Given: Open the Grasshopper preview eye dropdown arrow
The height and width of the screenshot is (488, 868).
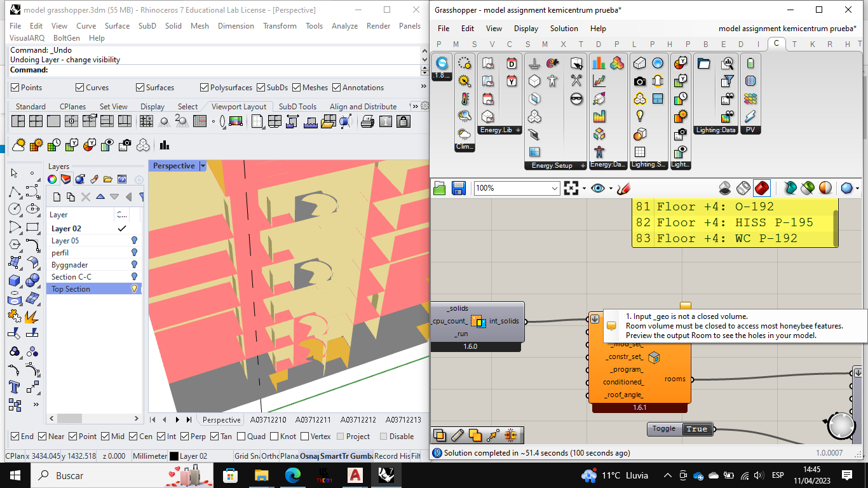Looking at the screenshot, I should point(611,188).
